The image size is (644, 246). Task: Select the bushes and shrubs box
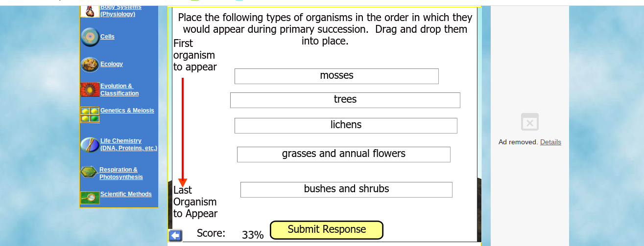tap(346, 190)
